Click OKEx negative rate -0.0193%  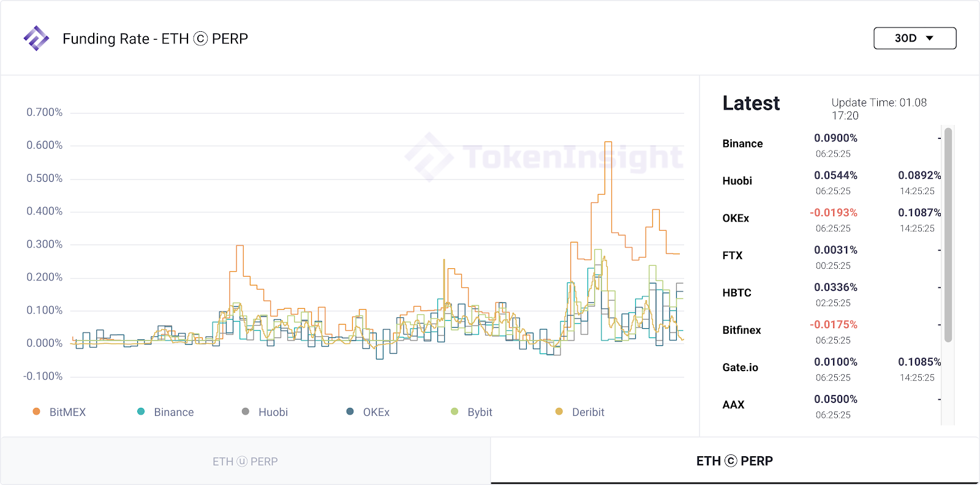pyautogui.click(x=834, y=212)
